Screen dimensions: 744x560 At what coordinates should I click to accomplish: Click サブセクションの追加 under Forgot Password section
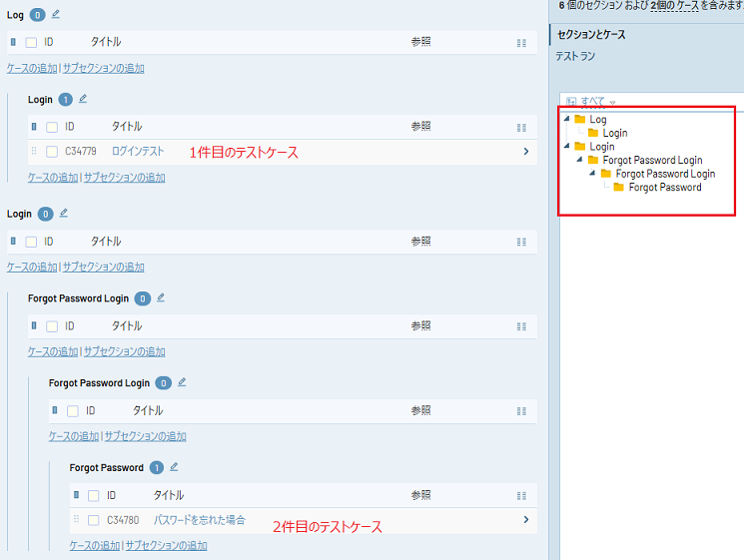pyautogui.click(x=166, y=545)
